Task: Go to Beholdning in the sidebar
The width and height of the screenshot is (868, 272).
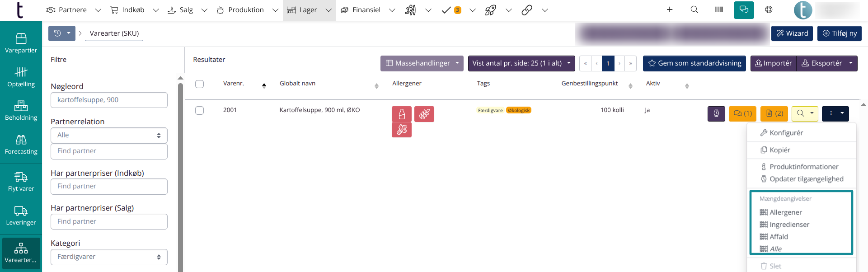Action: (21, 111)
